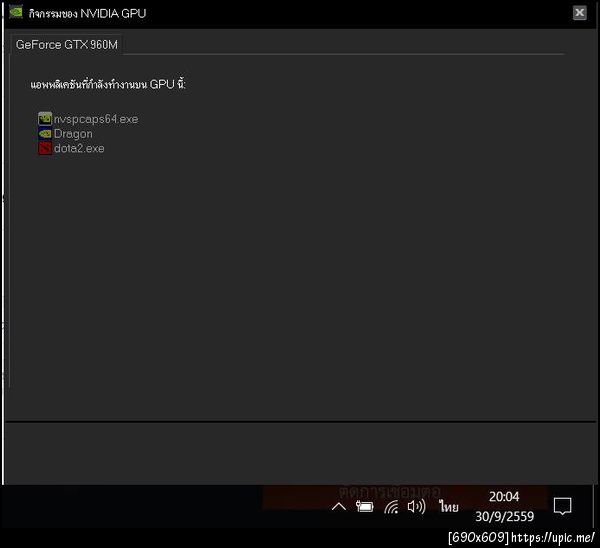Image resolution: width=600 pixels, height=548 pixels.
Task: Switch the ไทย input language indicator
Action: (448, 507)
